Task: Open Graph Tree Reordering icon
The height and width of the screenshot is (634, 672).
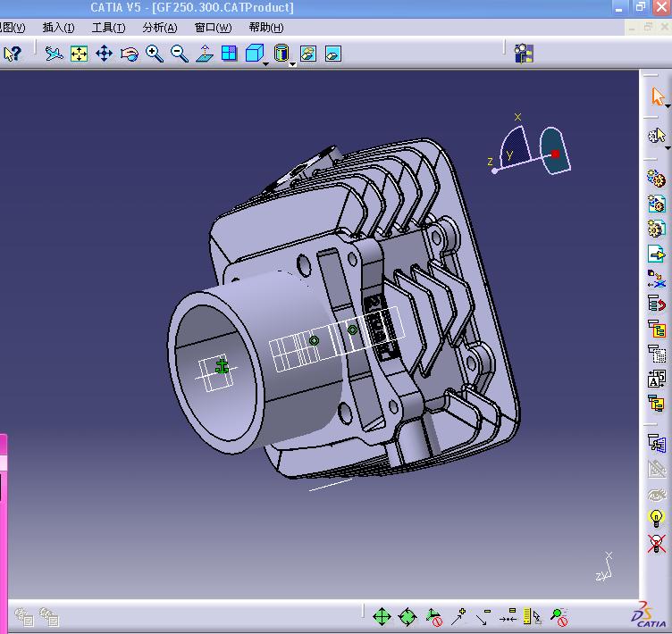Action: point(656,304)
